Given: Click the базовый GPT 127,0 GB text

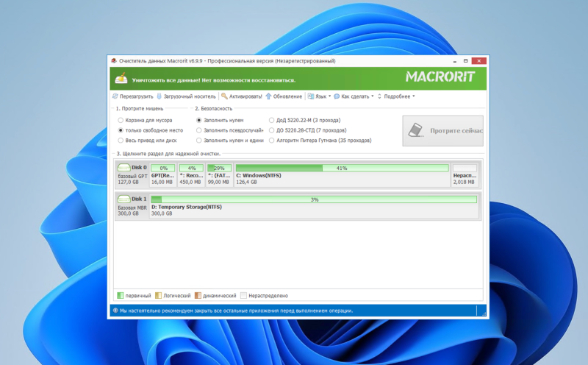Looking at the screenshot, I should pyautogui.click(x=132, y=179).
